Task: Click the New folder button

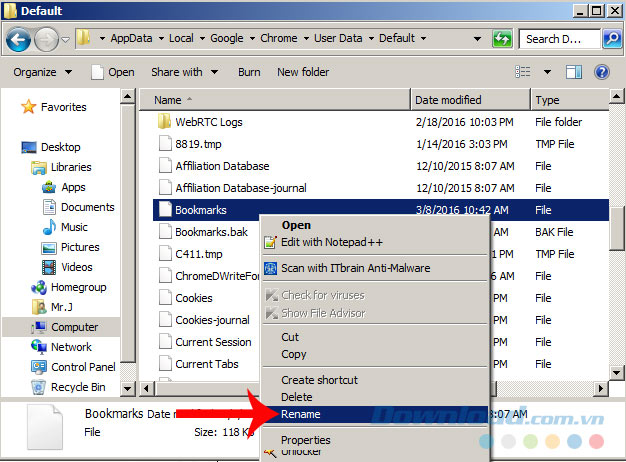Action: pos(302,72)
